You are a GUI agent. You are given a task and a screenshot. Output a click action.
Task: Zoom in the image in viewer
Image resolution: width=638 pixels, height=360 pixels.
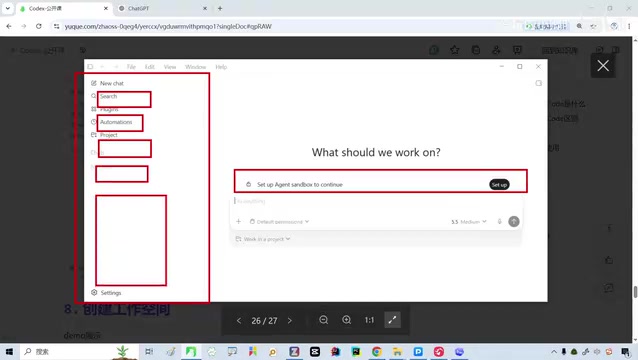pos(346,320)
